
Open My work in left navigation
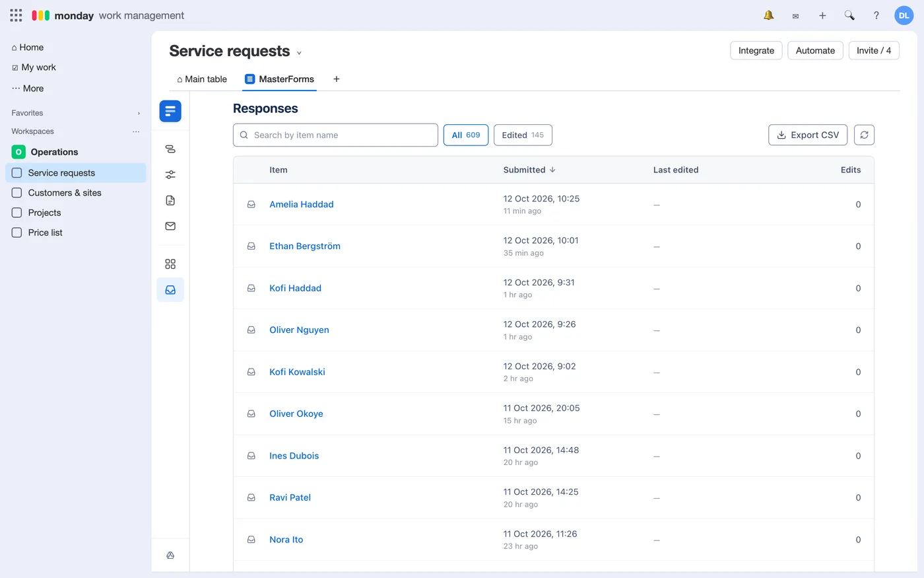[34, 67]
